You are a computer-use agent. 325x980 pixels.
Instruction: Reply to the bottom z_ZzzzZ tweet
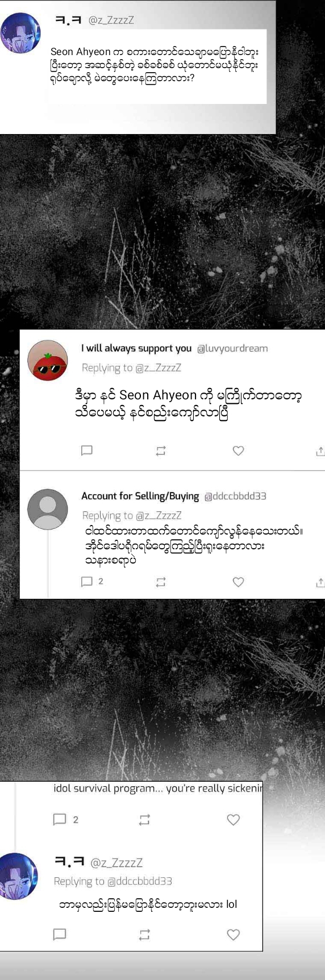click(x=60, y=935)
